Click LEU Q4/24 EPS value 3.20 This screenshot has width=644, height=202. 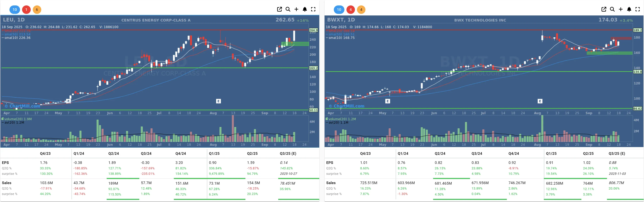[x=179, y=163]
